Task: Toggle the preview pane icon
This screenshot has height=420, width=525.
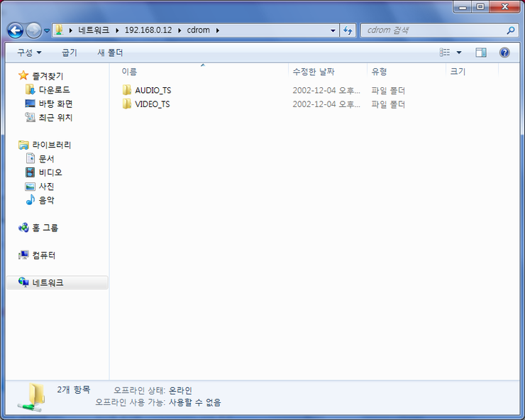Action: click(481, 52)
